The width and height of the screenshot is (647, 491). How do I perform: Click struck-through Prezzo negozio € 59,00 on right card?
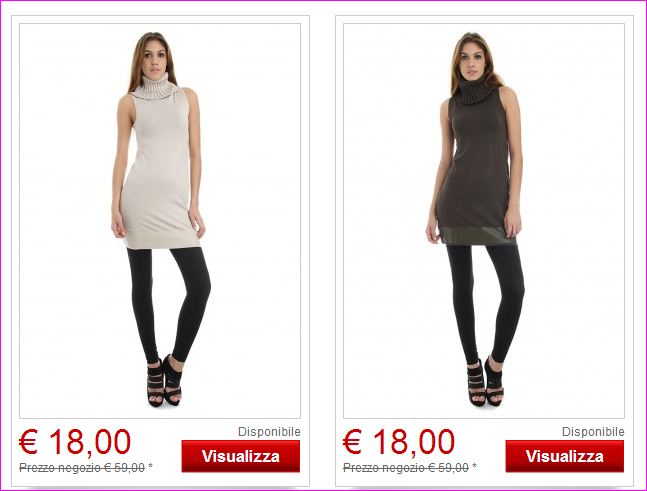tap(406, 468)
